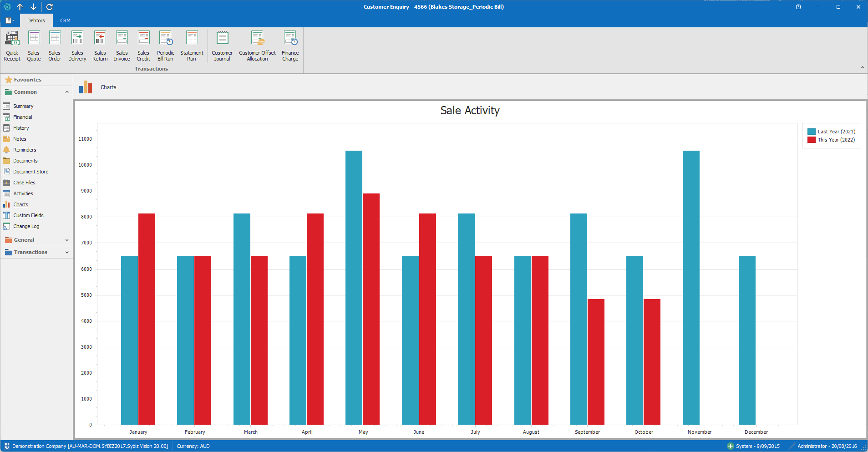Viewport: 868px width, 452px height.
Task: Expand the Transactions navigation group
Action: 67,252
